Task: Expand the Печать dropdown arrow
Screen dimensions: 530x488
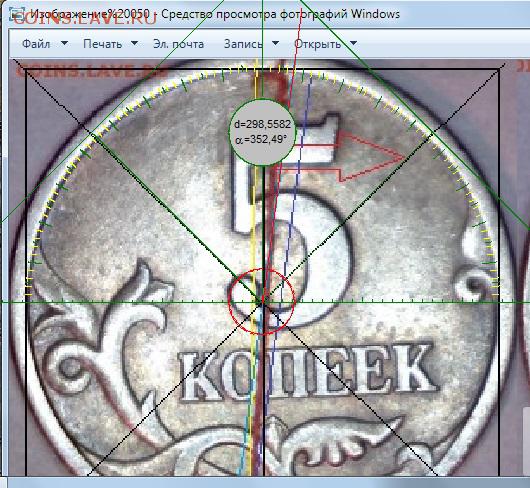Action: pos(134,43)
